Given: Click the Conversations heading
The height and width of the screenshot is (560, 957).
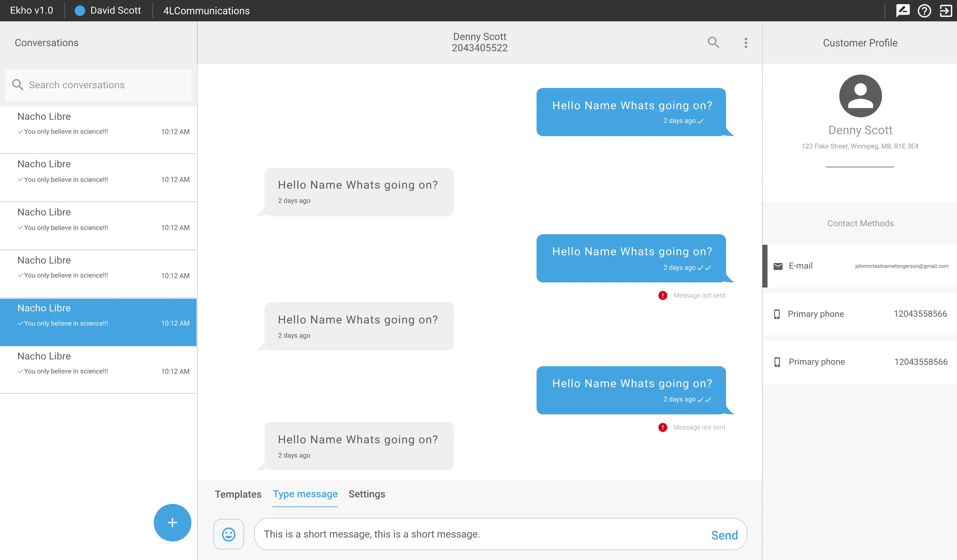Looking at the screenshot, I should click(x=47, y=42).
